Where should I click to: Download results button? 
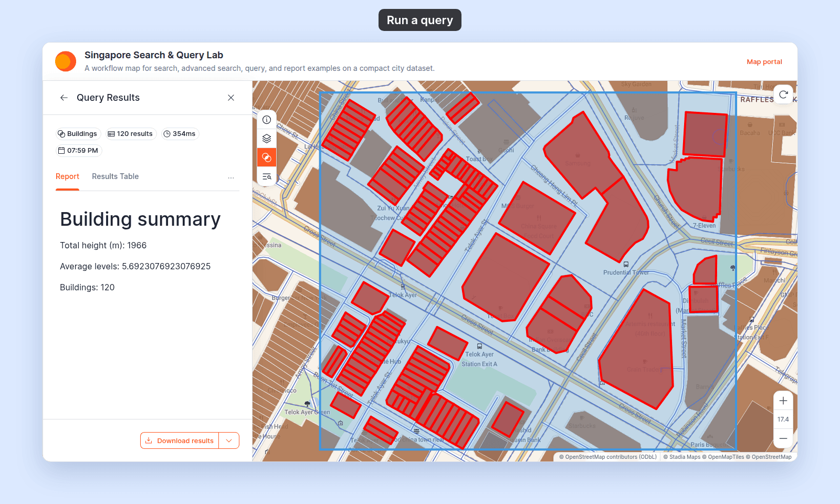180,440
